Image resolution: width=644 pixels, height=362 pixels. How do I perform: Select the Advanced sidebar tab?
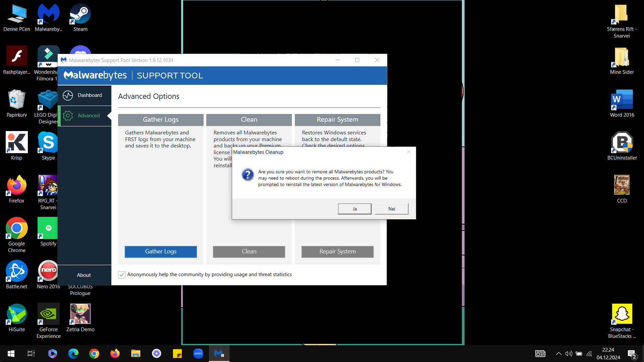pos(85,116)
